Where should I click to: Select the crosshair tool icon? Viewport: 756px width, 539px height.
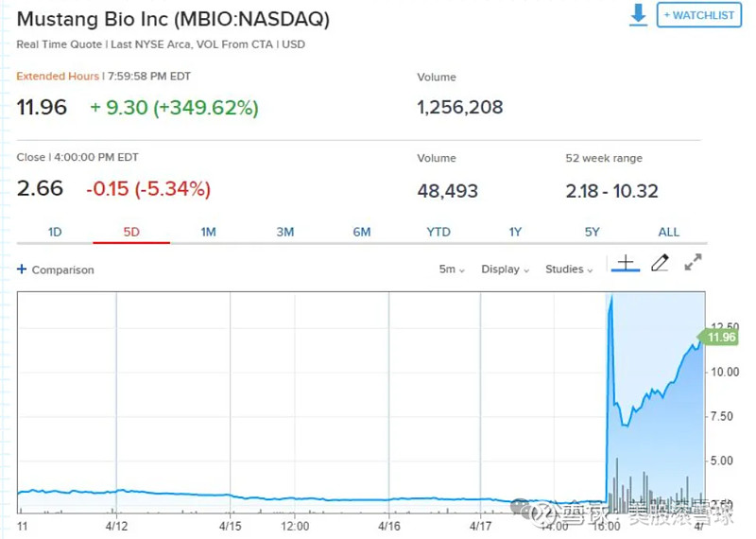[626, 264]
